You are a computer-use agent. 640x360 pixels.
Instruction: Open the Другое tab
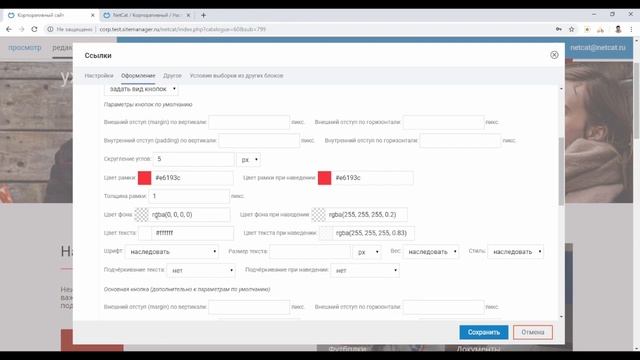click(172, 76)
